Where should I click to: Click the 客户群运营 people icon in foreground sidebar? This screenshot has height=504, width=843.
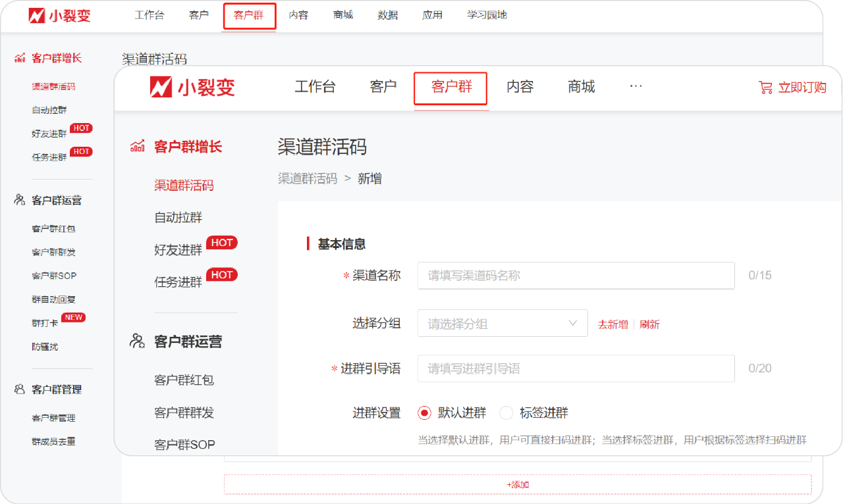tap(137, 341)
